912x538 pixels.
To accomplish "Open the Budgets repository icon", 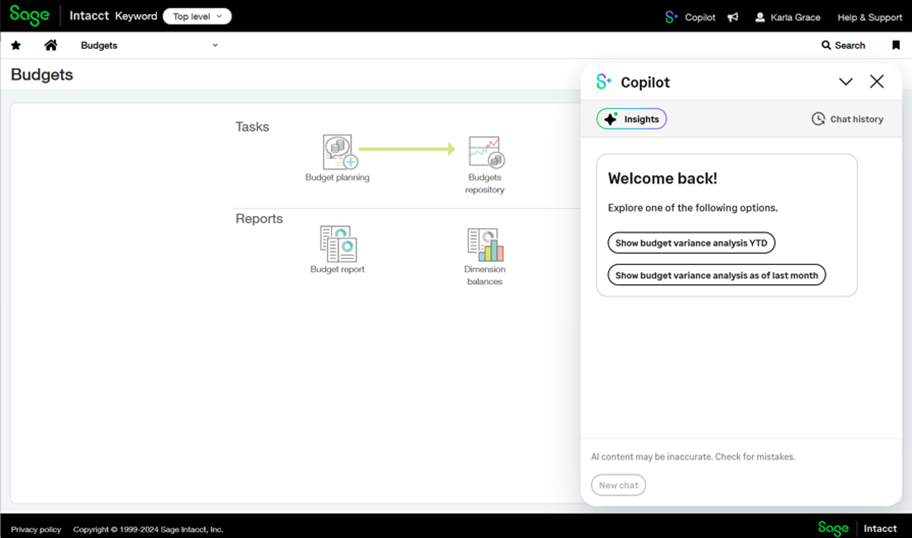I will coord(485,154).
